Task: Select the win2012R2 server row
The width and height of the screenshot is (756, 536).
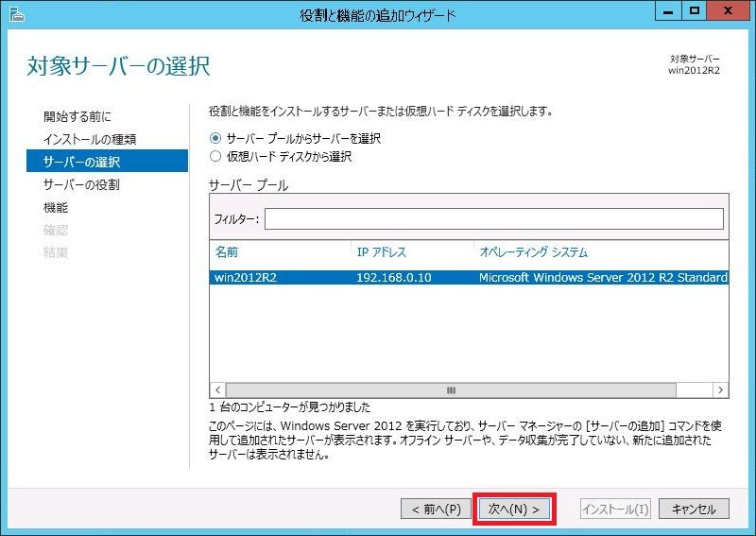Action: [469, 277]
